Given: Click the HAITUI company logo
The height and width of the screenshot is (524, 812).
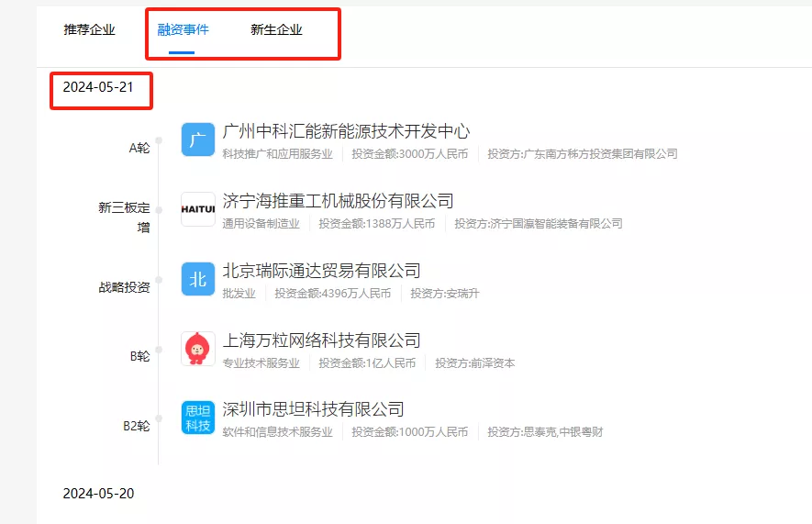Looking at the screenshot, I should (x=198, y=209).
